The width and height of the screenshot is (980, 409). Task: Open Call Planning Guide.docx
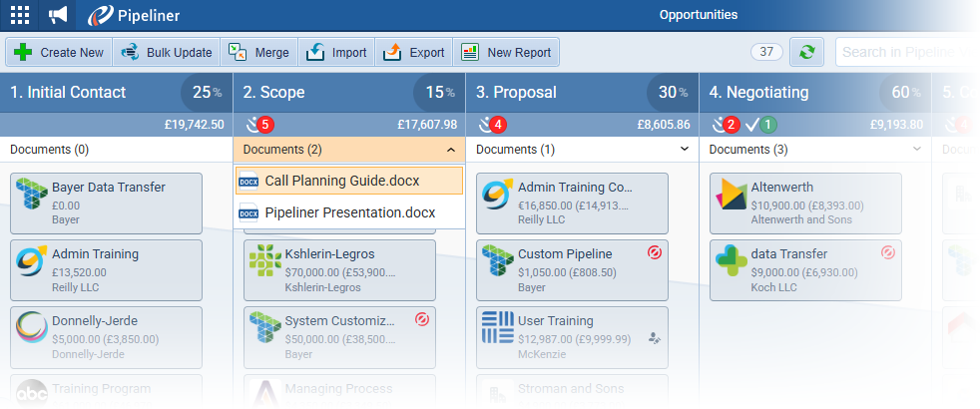tap(349, 181)
